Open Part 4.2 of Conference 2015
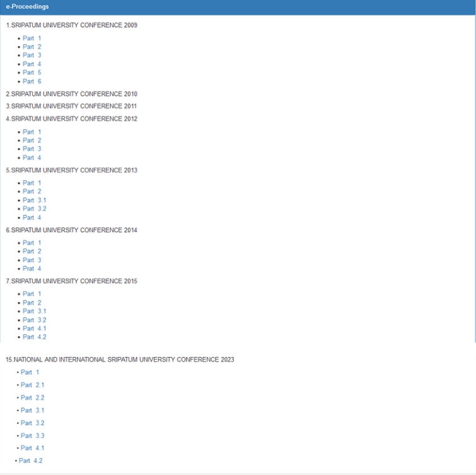The height and width of the screenshot is (475, 476). click(x=35, y=337)
